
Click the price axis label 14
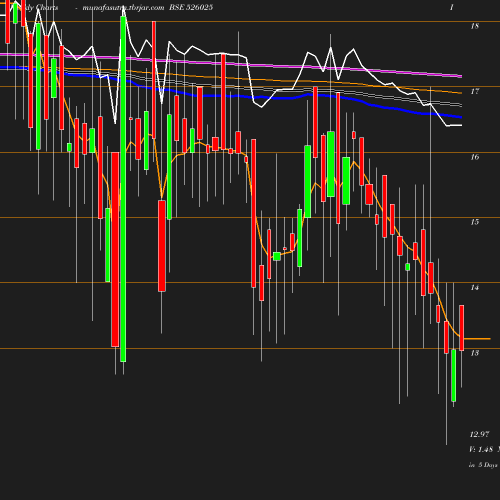point(475,287)
